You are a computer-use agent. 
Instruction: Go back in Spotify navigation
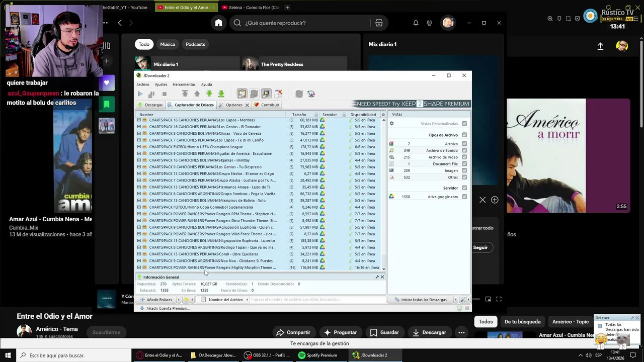(x=120, y=23)
